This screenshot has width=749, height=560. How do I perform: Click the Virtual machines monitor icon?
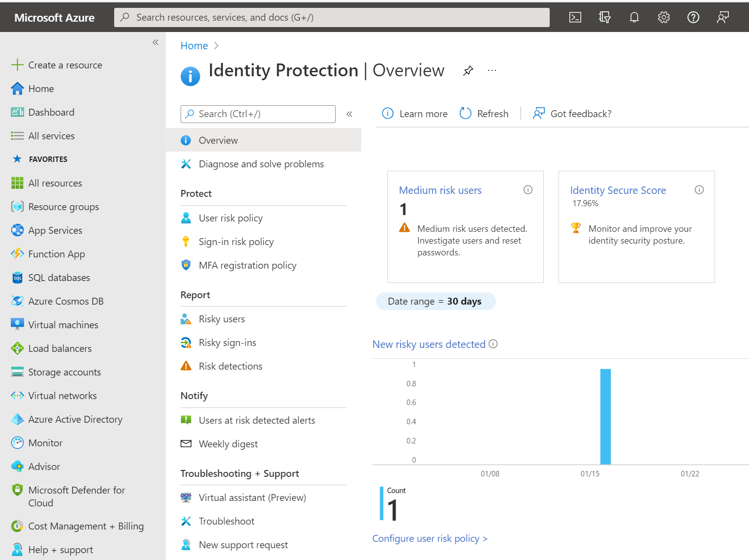click(x=17, y=324)
